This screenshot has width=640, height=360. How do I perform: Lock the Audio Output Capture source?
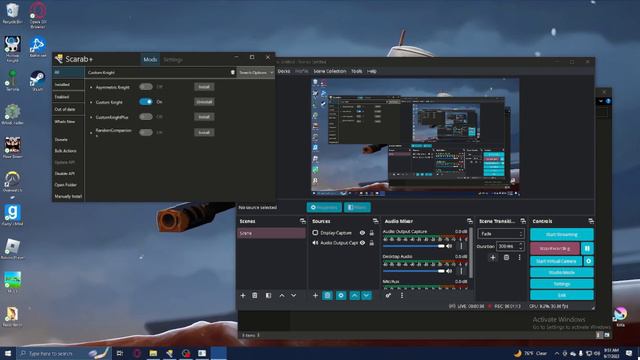[371, 243]
